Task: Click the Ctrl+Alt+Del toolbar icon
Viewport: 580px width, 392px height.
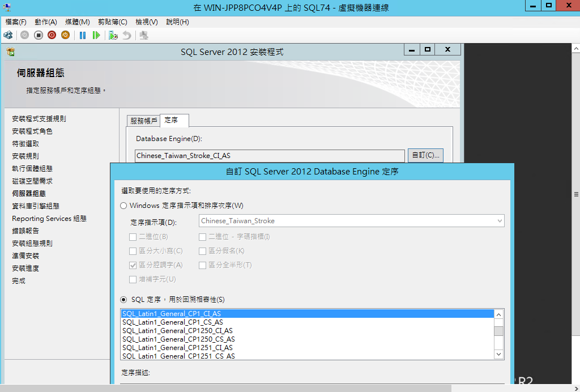Action: pos(8,35)
